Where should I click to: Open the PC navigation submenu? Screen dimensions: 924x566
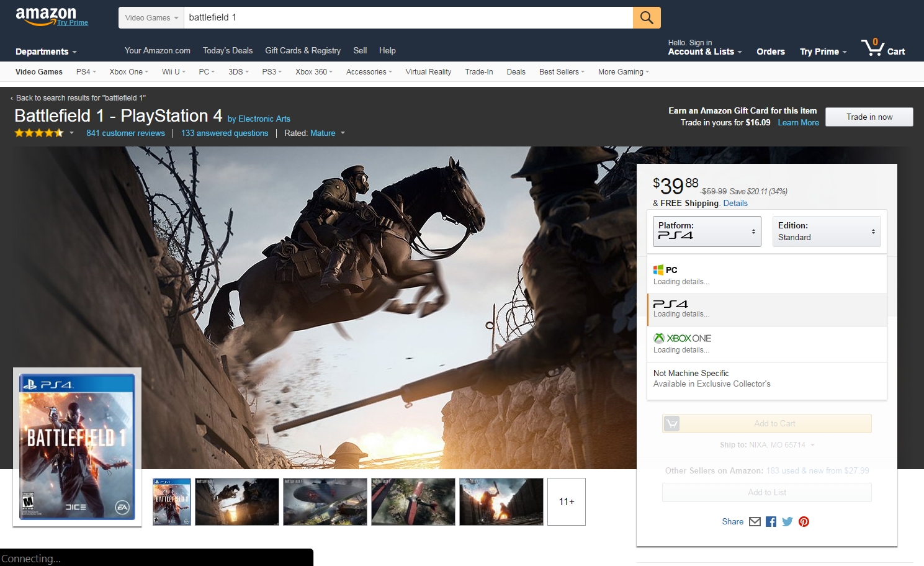pyautogui.click(x=206, y=72)
